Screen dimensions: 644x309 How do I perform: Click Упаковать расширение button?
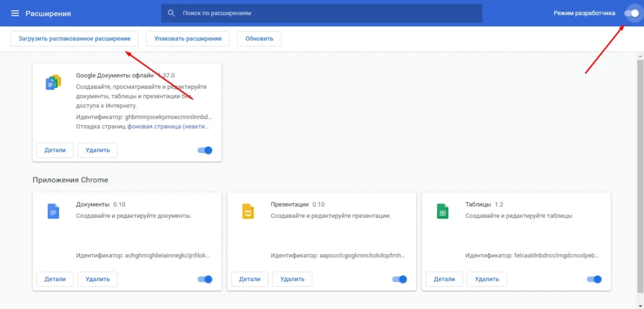187,38
